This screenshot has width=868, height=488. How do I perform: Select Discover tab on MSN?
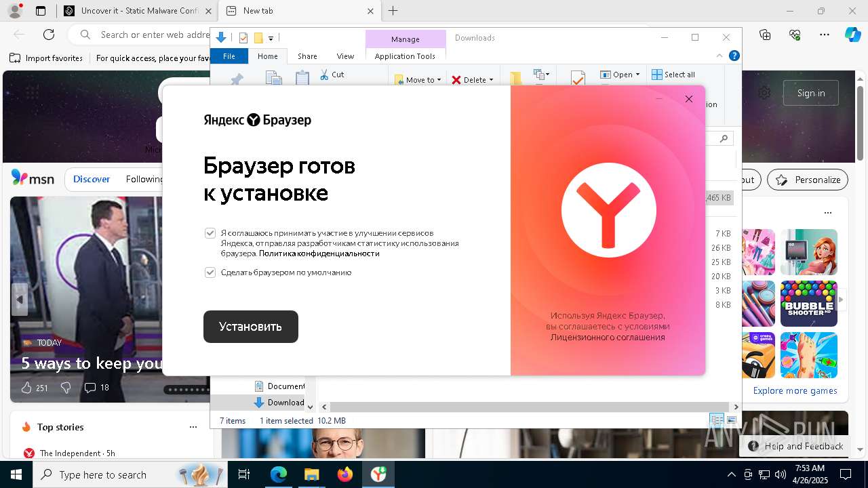tap(92, 180)
